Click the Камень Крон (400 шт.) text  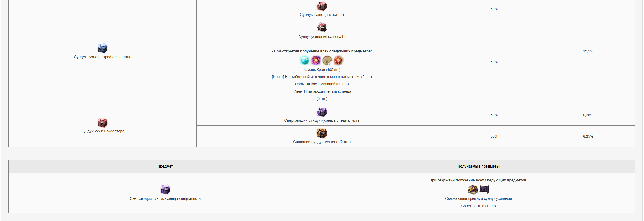322,70
